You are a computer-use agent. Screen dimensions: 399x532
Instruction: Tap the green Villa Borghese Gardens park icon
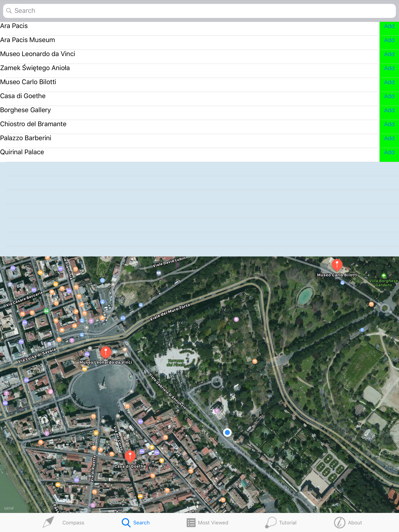384,276
